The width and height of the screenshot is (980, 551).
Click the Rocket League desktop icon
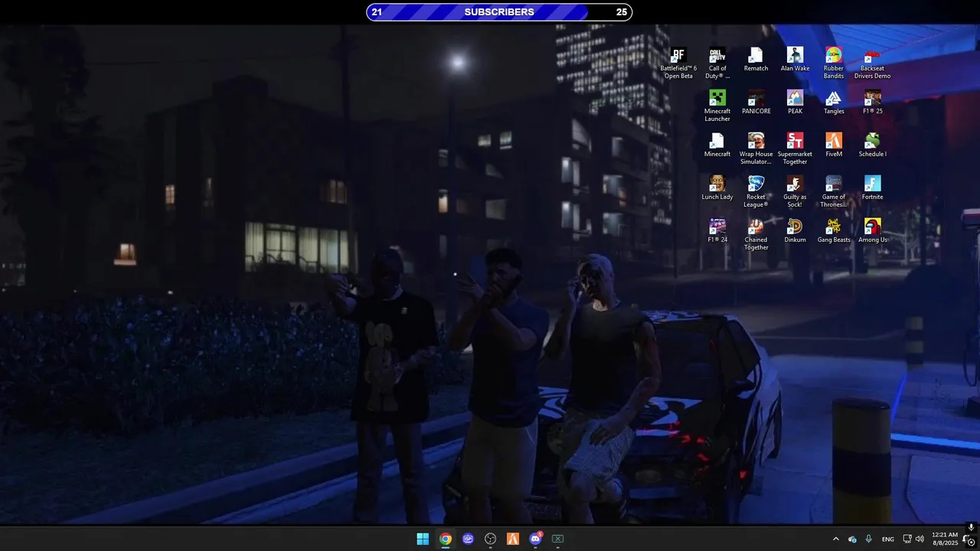pyautogui.click(x=756, y=191)
